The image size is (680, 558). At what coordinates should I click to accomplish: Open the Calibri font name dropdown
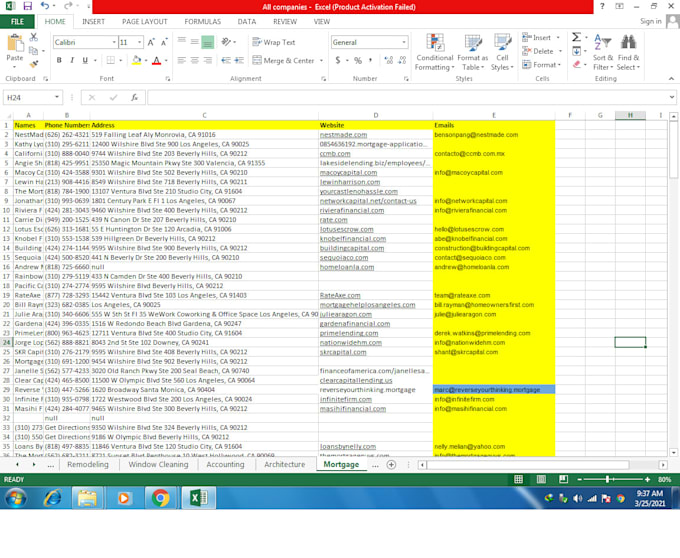114,42
